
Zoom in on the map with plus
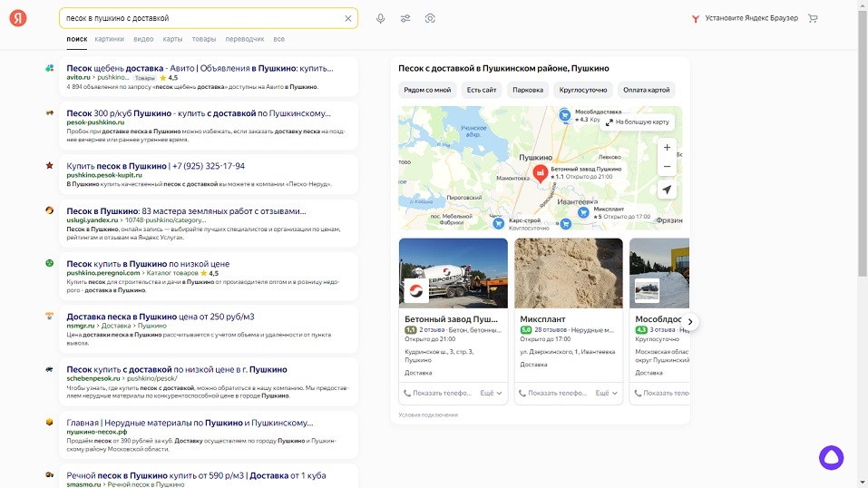click(667, 147)
